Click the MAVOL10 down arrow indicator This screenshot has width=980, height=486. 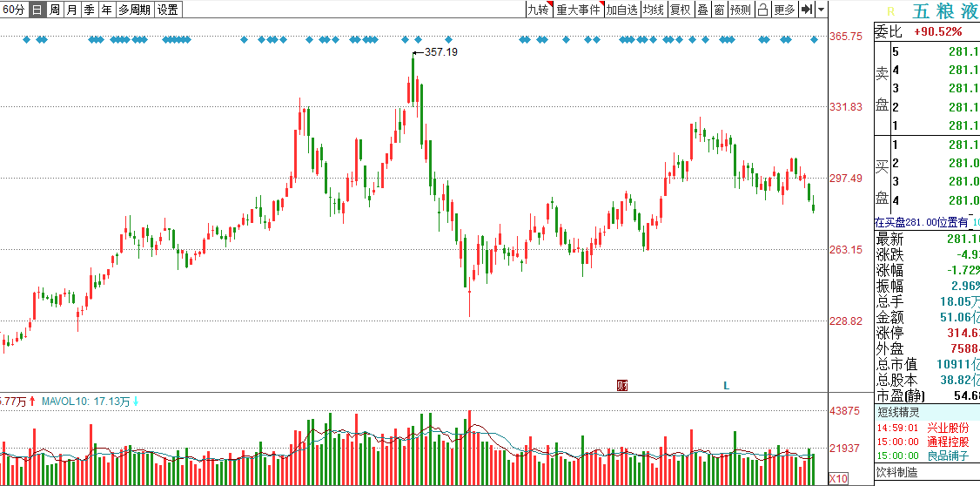[x=136, y=402]
